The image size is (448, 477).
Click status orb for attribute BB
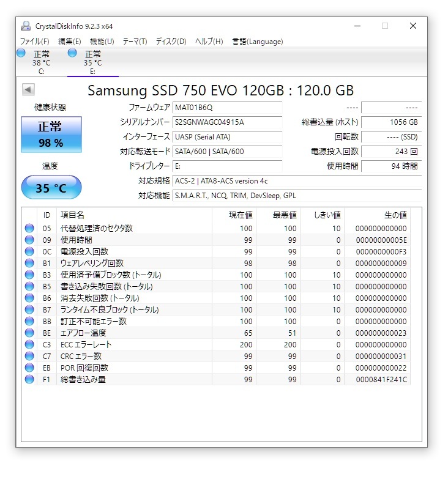[x=29, y=321]
